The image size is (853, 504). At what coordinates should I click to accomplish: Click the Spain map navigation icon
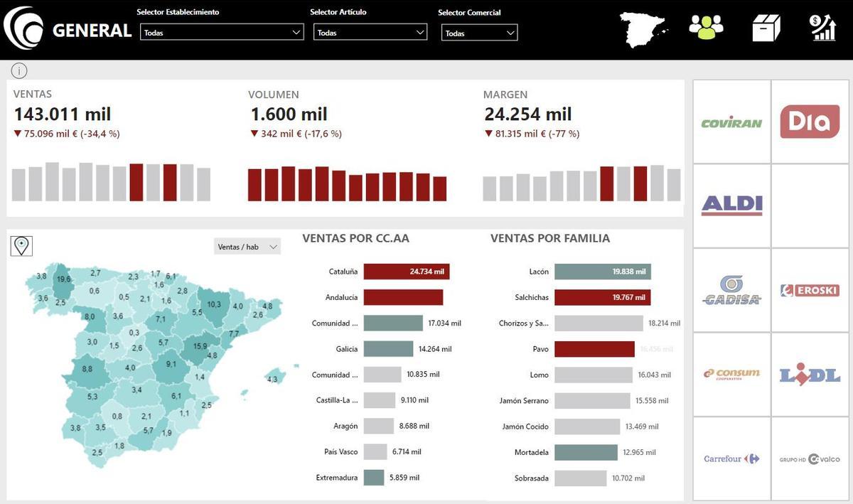[642, 27]
